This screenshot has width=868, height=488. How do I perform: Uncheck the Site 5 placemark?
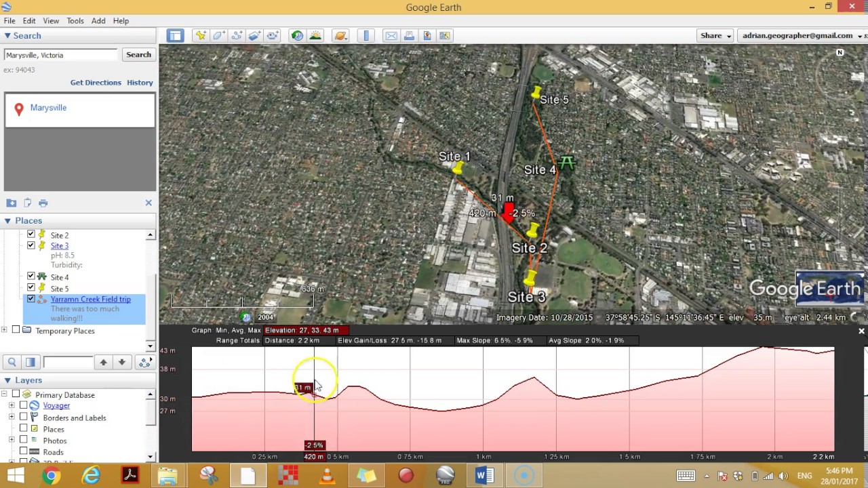(31, 288)
